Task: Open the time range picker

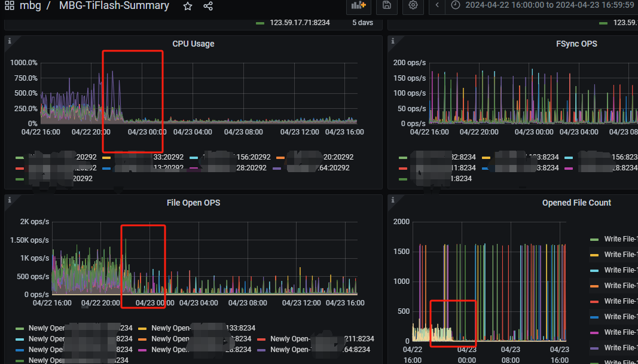Action: 542,5
